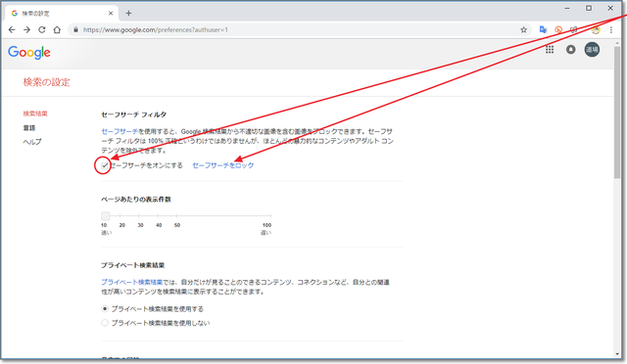Go back to the previous page
Viewport: 627px width, 364px height.
(12, 30)
